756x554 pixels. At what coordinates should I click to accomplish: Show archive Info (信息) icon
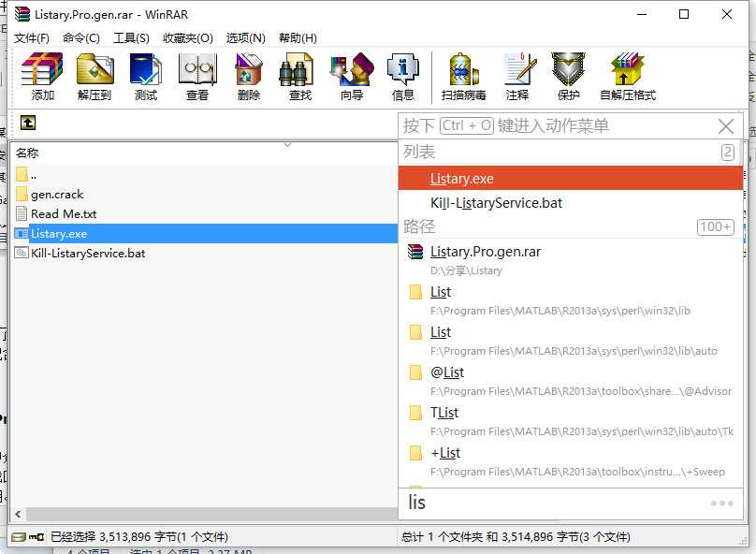coord(403,77)
